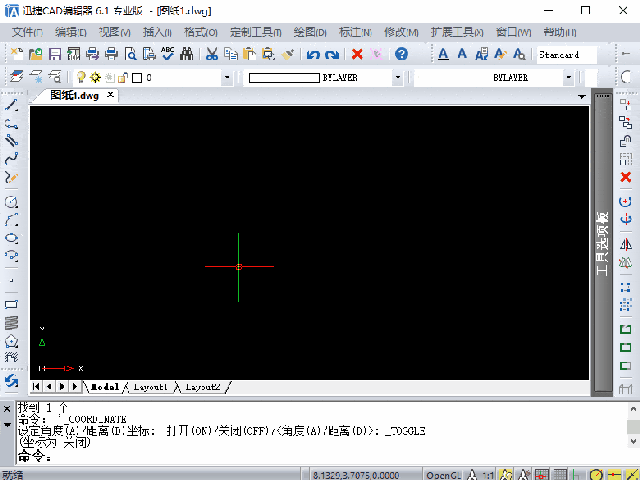Viewport: 640px width, 480px height.
Task: Toggle Snap mode in status bar
Action: coord(542,475)
